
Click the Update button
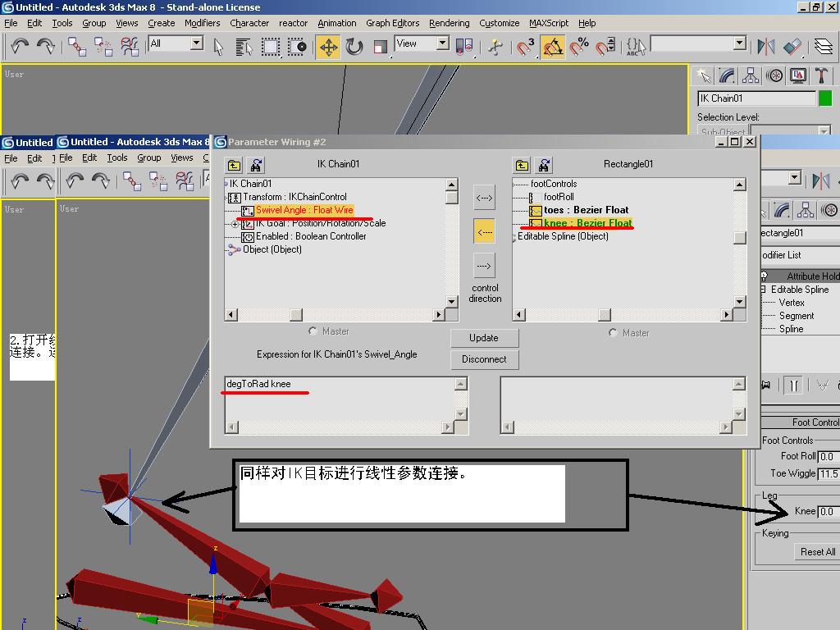484,338
